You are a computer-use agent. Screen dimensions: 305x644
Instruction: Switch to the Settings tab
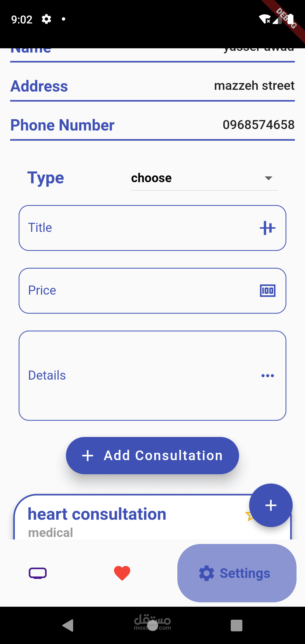coord(237,573)
